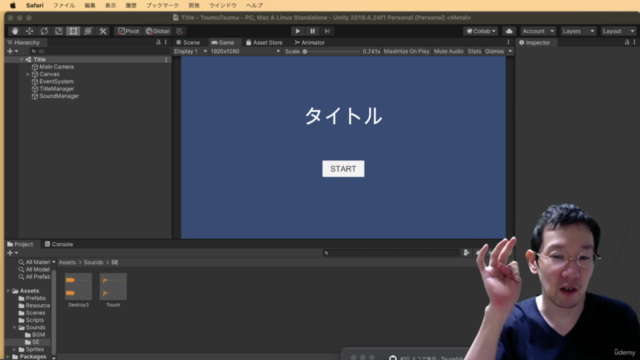Click the grid snapping icon next to Global
This screenshot has height=360, width=640.
point(180,31)
